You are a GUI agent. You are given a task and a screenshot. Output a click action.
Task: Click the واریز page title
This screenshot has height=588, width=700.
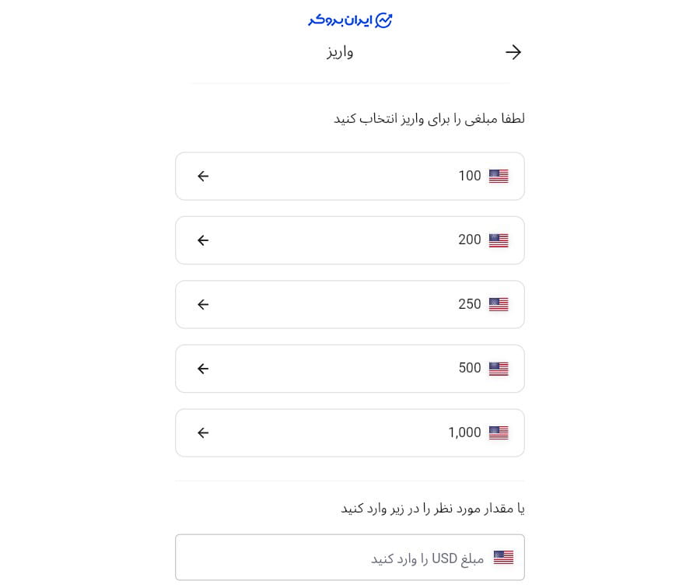point(340,51)
